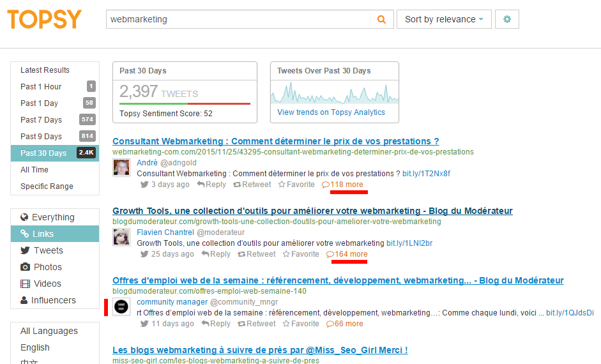
Task: Click the Influencers person icon
Action: click(x=24, y=300)
